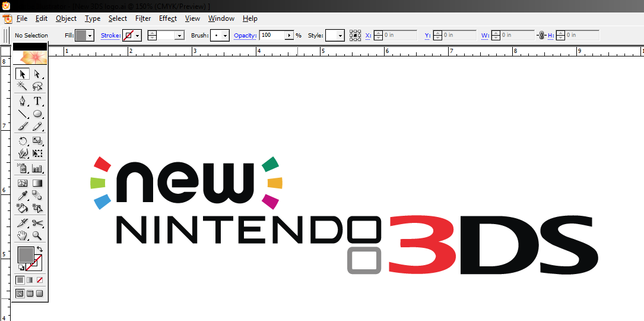
Task: Open the Effect menu
Action: coord(168,18)
